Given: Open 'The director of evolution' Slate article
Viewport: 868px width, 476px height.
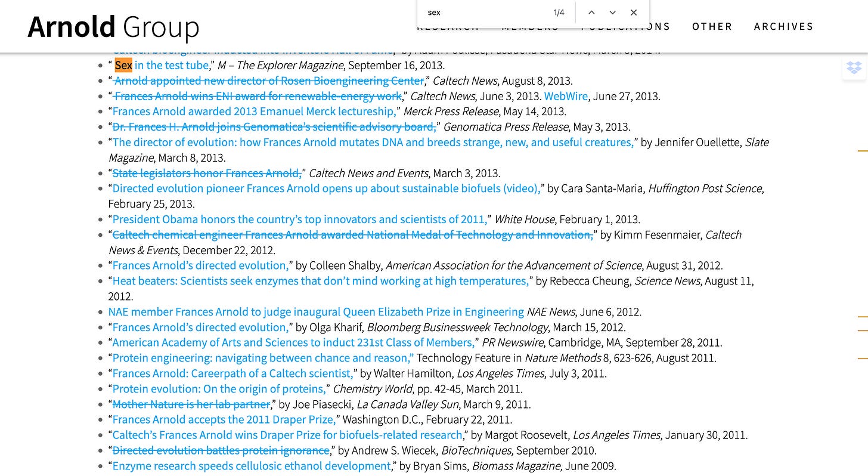Looking at the screenshot, I should (x=373, y=142).
